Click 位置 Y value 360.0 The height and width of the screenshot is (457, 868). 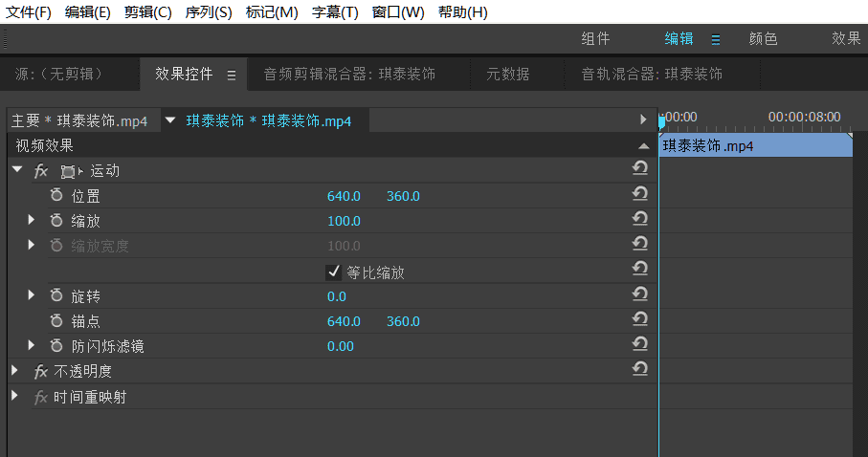click(403, 196)
